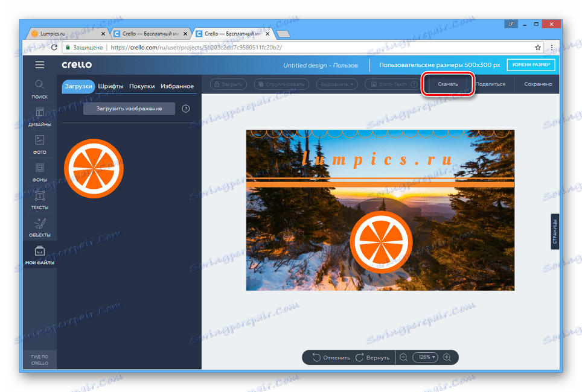Screen dimensions: 582x392
Task: Switch to the Загрузки tab
Action: tap(78, 86)
